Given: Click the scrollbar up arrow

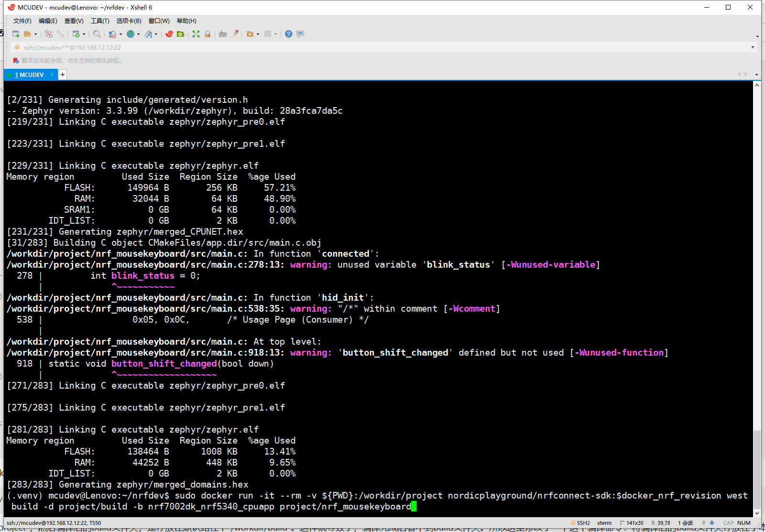Looking at the screenshot, I should click(x=757, y=86).
